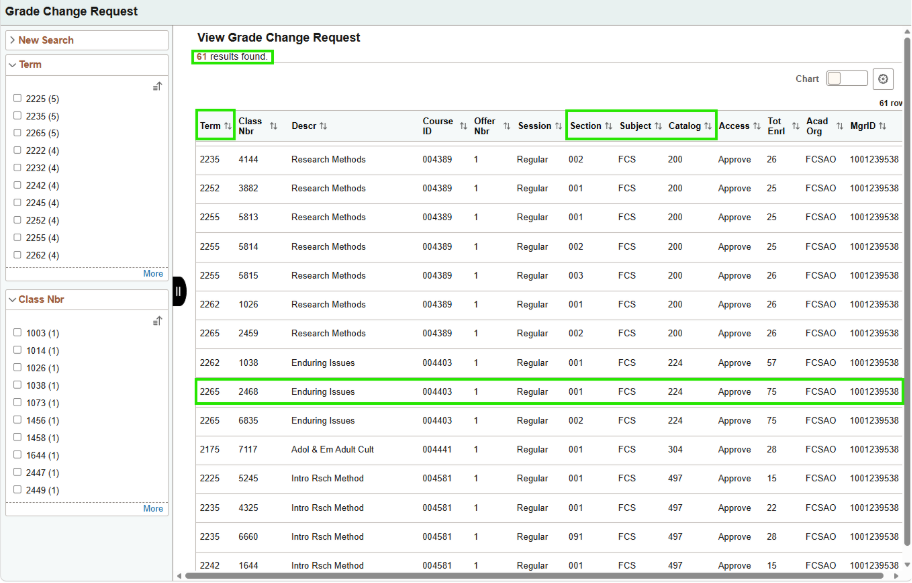Viewport: 912px width, 583px height.
Task: Sort by Catalog column arrows
Action: [x=708, y=126]
